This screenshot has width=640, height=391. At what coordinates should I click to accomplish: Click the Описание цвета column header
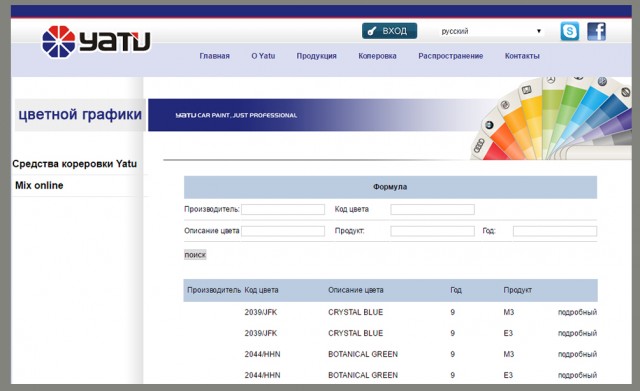[x=356, y=290]
